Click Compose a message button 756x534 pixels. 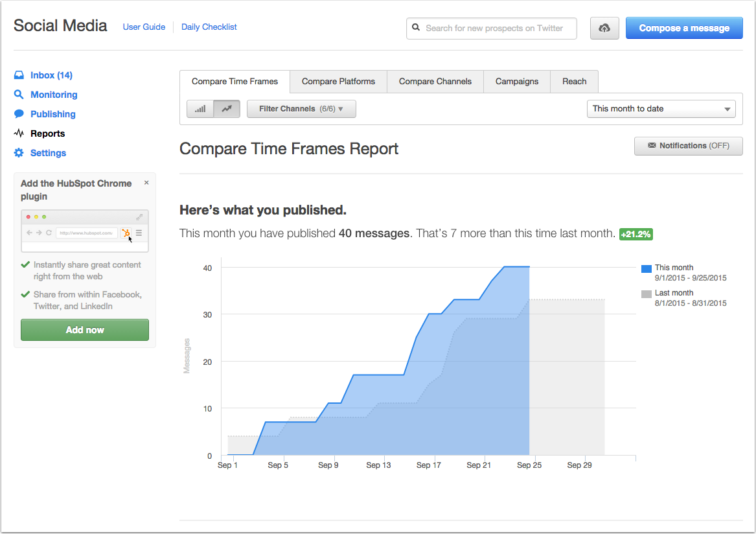[x=683, y=28]
